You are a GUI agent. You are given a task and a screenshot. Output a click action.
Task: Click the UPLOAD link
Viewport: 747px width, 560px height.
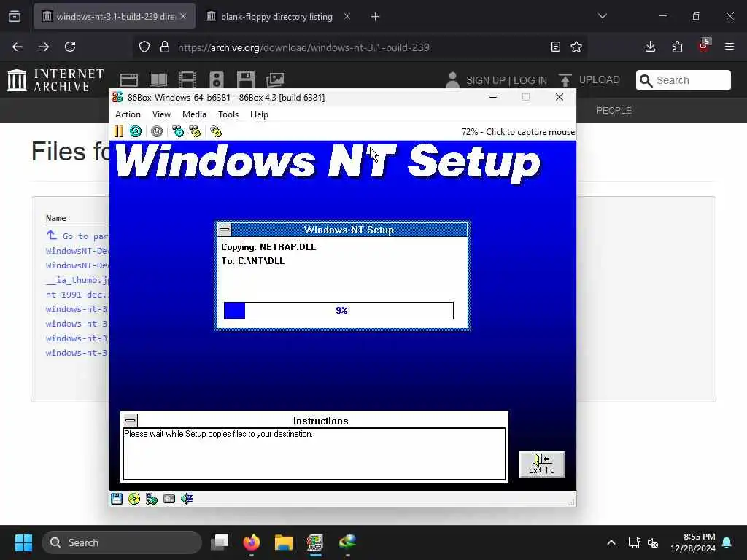click(599, 79)
